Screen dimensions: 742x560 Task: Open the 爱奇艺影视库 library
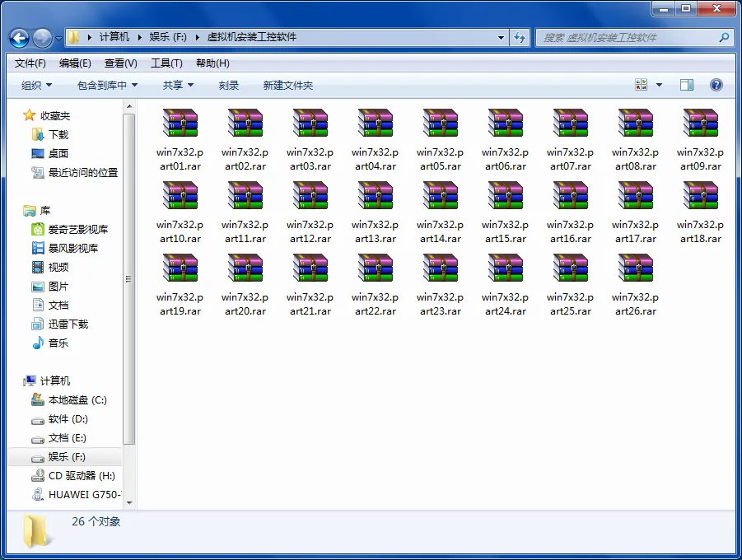click(x=70, y=230)
